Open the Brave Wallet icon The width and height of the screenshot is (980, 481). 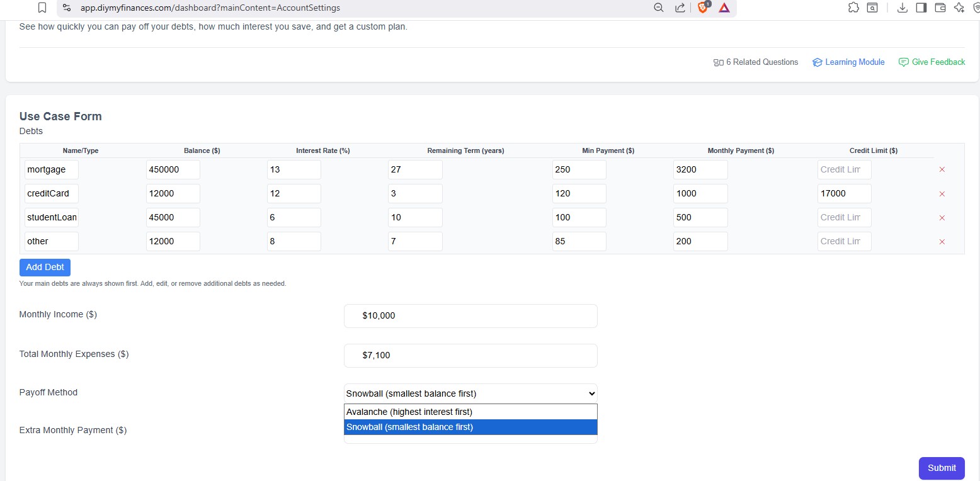pyautogui.click(x=940, y=8)
